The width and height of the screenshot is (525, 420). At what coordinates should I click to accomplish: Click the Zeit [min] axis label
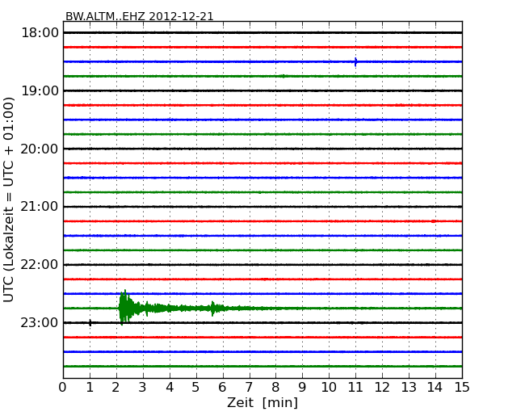[262, 402]
